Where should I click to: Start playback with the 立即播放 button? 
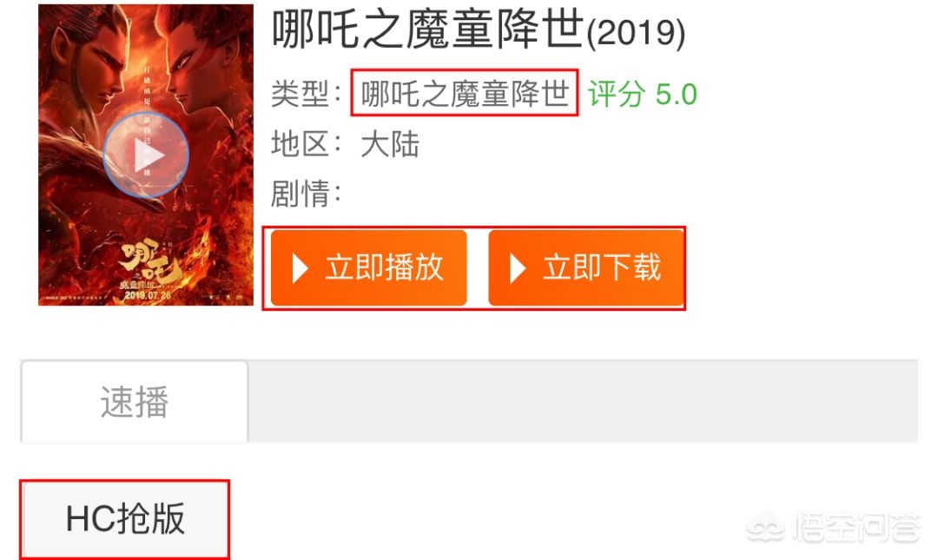point(368,267)
